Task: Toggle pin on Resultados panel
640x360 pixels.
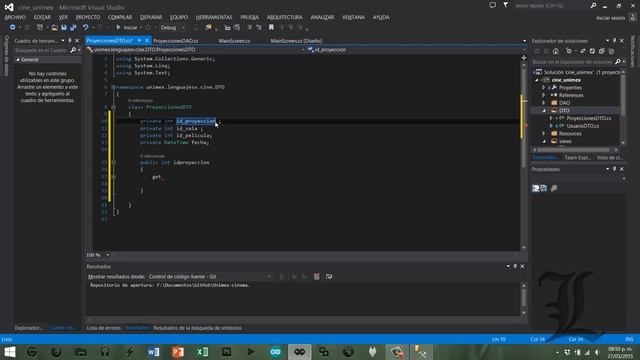Action: (x=515, y=266)
